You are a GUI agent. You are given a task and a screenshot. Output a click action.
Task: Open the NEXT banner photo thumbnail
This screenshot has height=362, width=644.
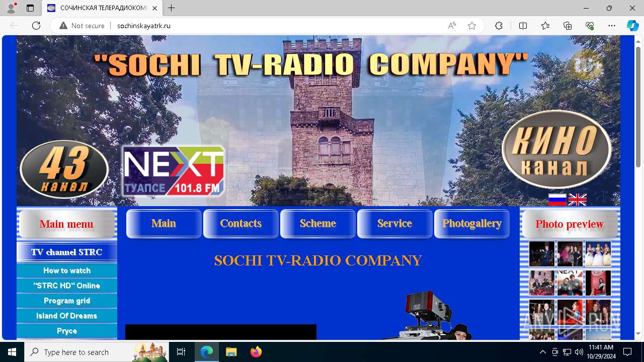point(570,283)
